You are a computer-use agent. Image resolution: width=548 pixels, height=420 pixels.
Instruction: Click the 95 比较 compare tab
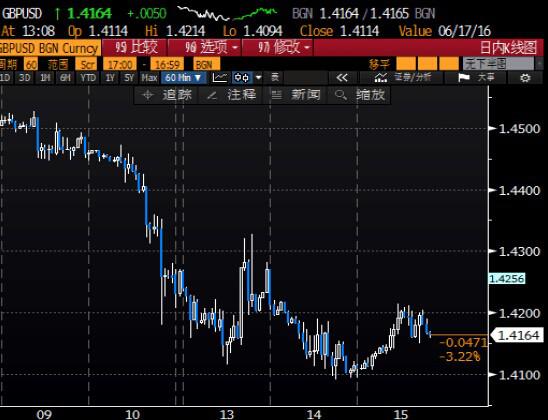136,48
